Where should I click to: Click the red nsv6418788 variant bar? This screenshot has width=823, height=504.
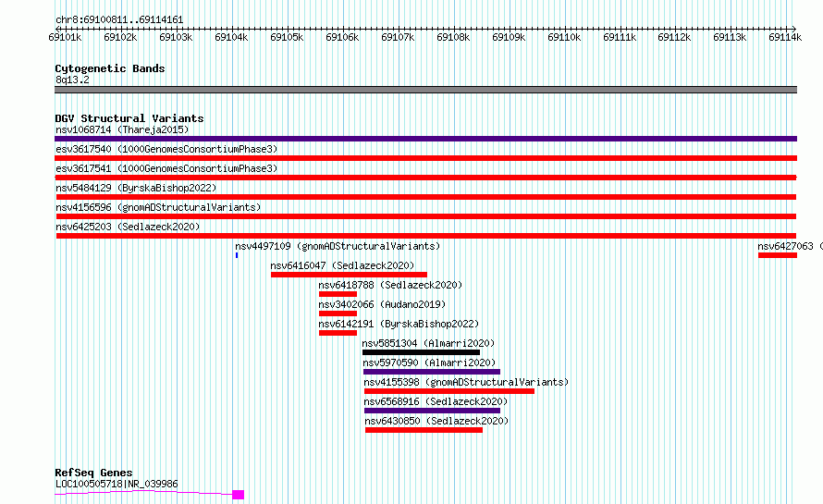(338, 294)
